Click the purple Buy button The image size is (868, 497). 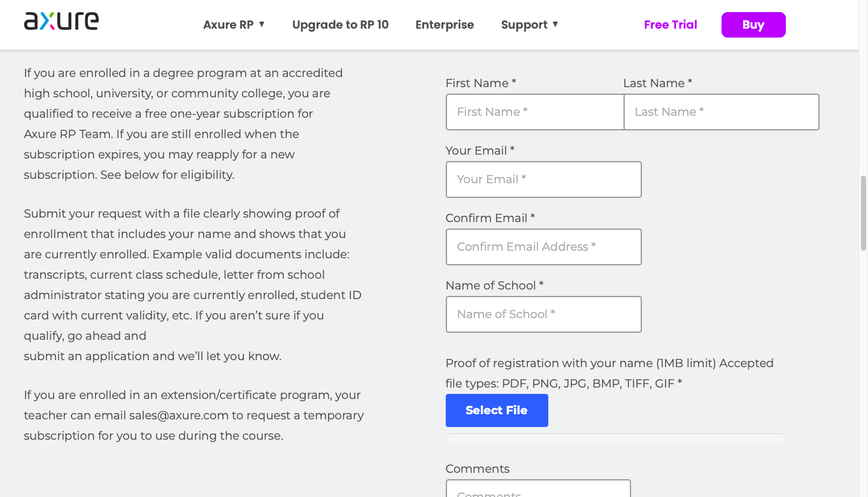point(753,25)
